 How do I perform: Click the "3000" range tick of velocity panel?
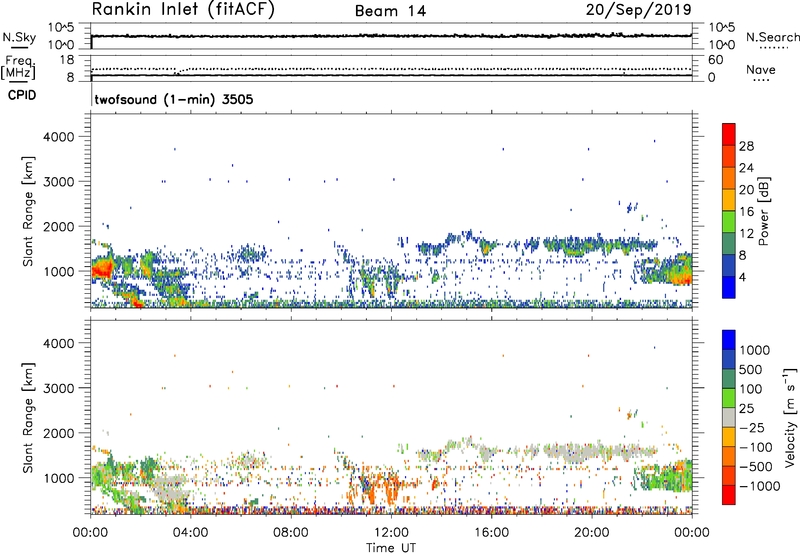58,388
